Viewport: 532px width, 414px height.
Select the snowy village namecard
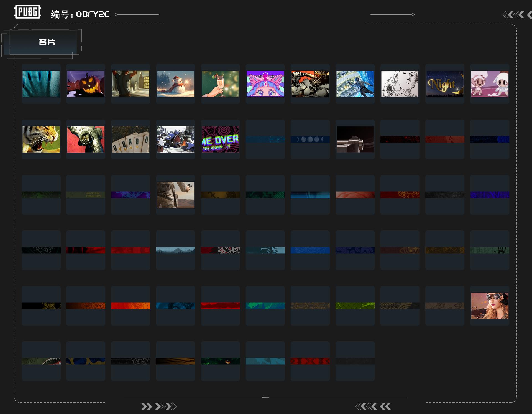(175, 139)
